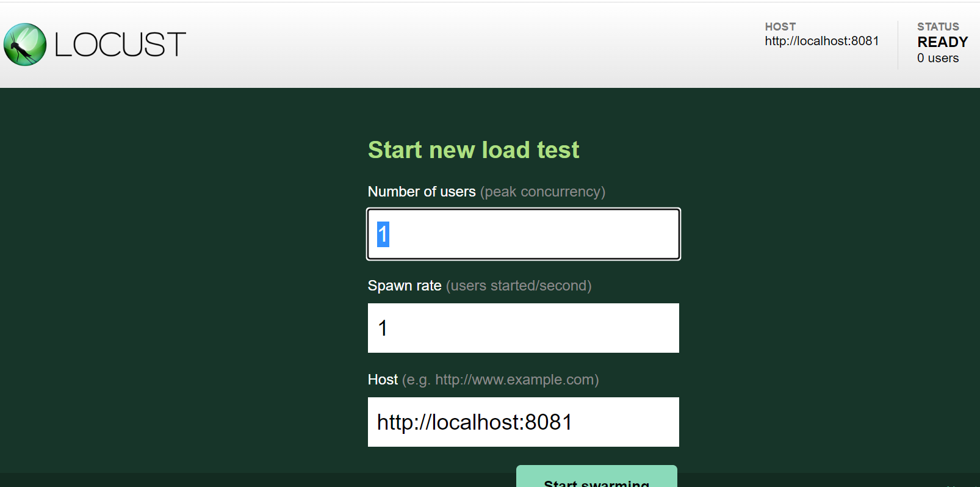Click the HOST header label

(780, 27)
